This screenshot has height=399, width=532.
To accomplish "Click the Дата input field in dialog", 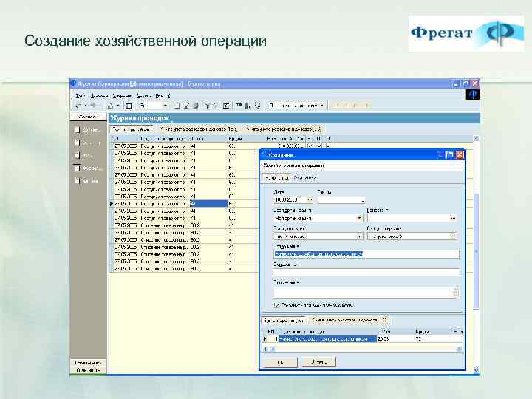I will point(290,199).
